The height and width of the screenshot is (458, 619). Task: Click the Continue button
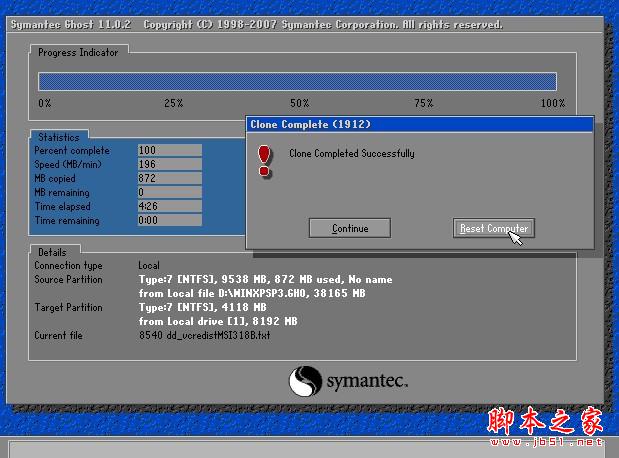coord(350,228)
